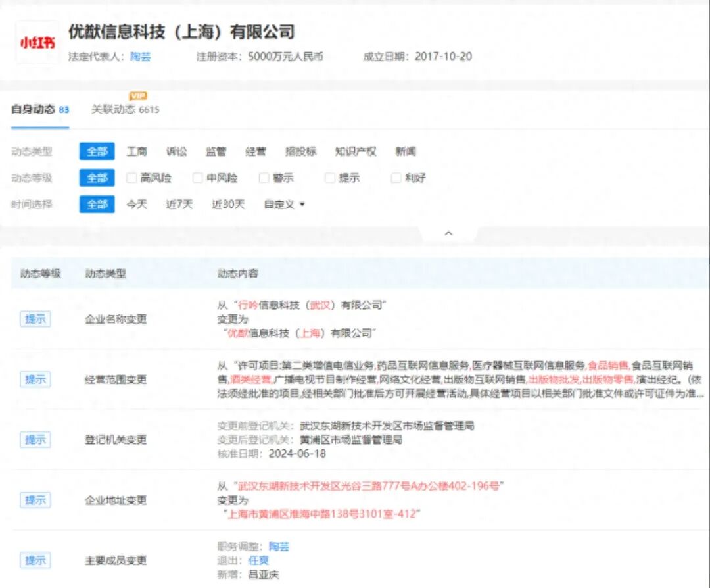The height and width of the screenshot is (588, 710).
Task: Collapse the filter panel with the up chevron
Action: coord(449,233)
